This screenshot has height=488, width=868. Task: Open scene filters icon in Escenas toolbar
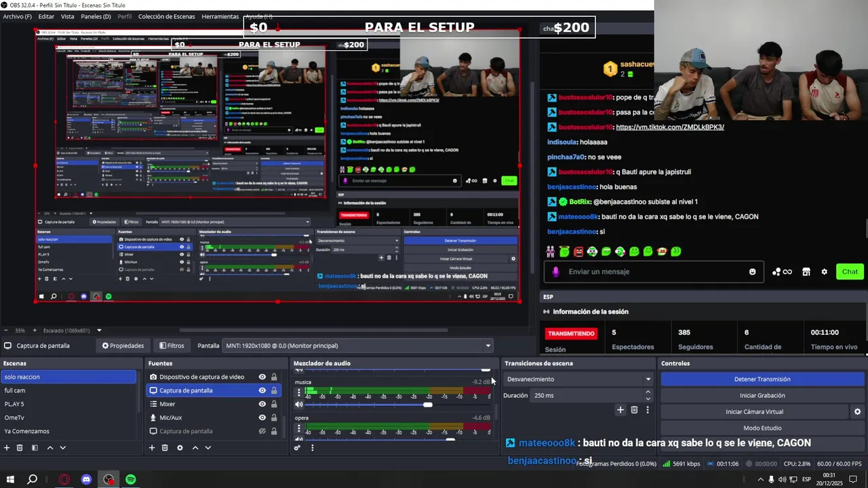[x=33, y=447]
